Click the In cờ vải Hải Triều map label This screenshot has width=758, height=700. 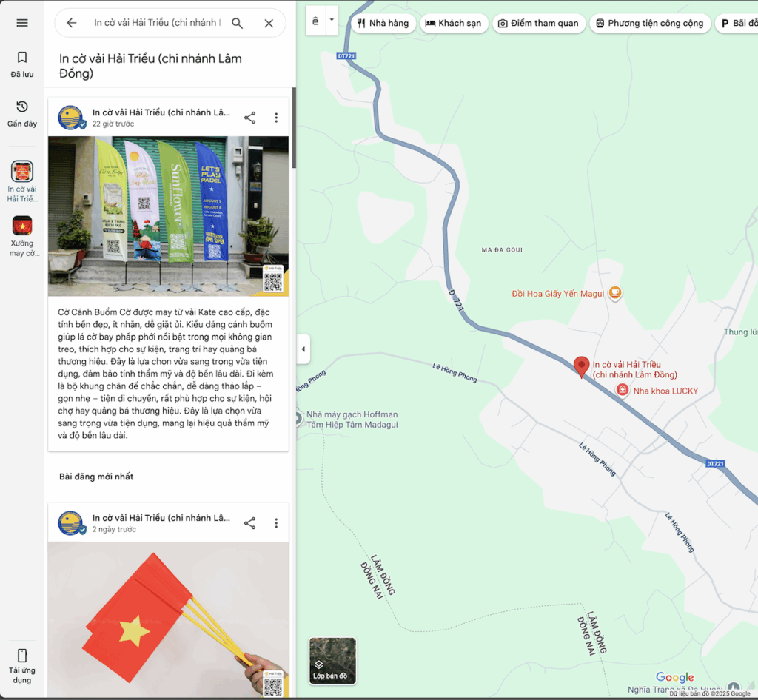point(634,369)
